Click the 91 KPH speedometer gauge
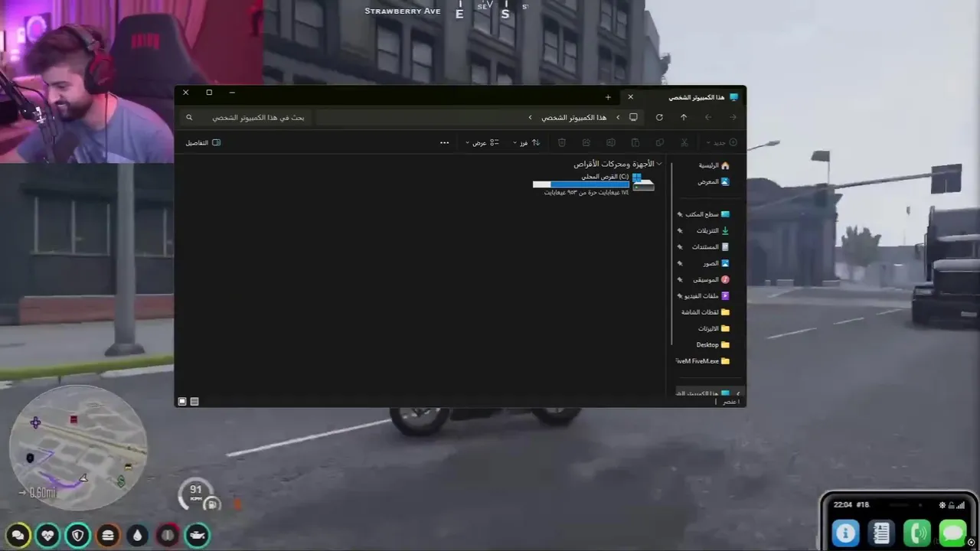The image size is (980, 551). point(198,494)
